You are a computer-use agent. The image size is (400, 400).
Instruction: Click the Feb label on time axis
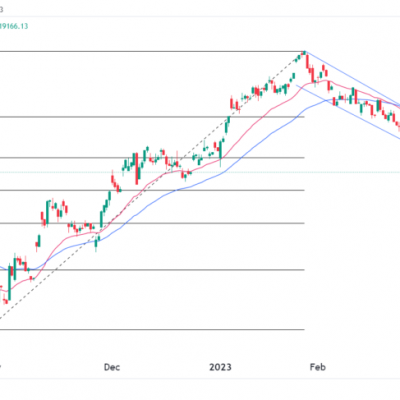pyautogui.click(x=317, y=367)
